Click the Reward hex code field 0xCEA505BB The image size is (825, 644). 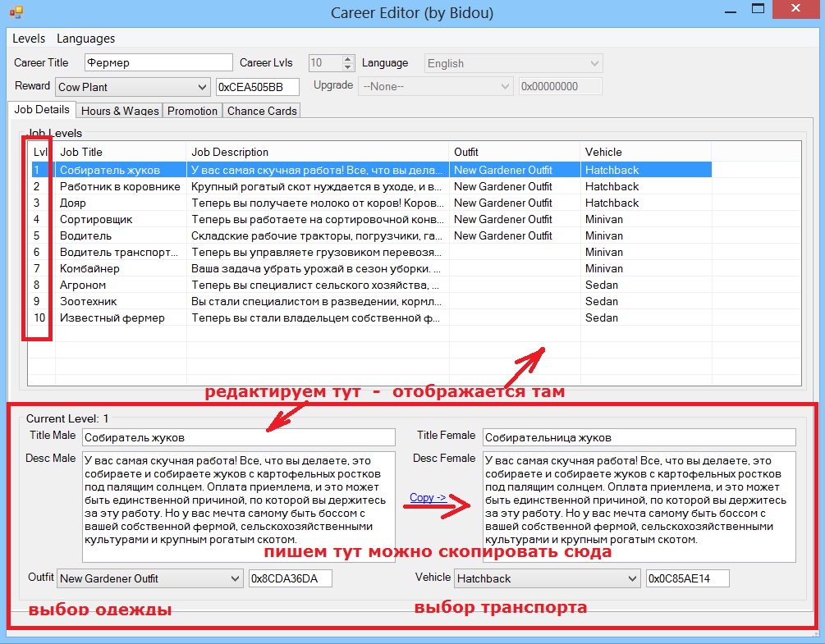coord(257,87)
